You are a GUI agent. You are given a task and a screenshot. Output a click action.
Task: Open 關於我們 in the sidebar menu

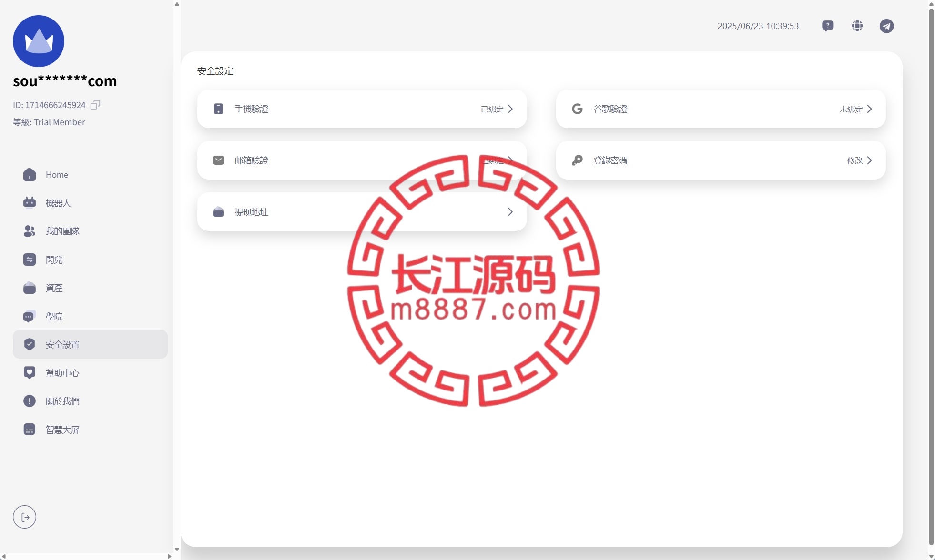click(90, 401)
